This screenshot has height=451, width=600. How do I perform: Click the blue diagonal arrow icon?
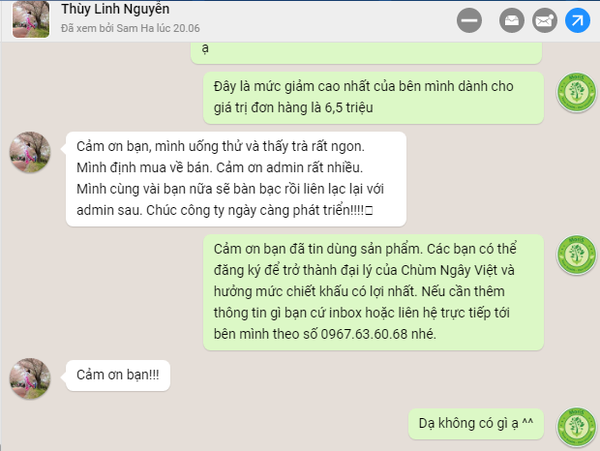tap(577, 20)
